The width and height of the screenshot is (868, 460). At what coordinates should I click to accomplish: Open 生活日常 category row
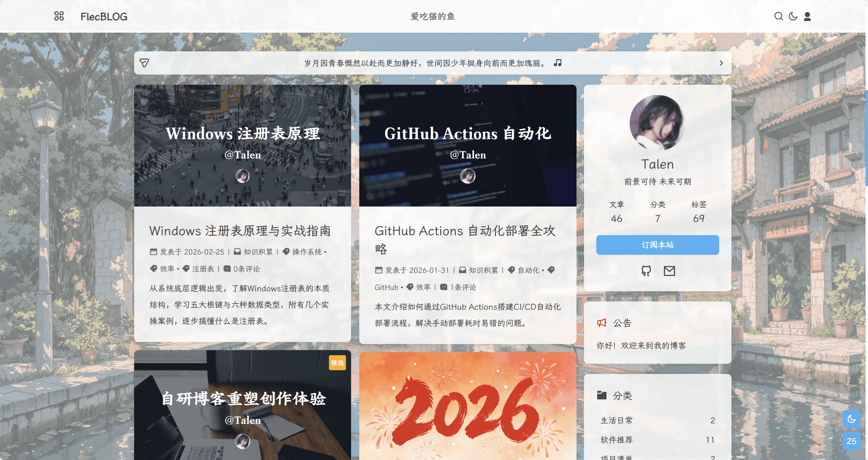coord(657,421)
